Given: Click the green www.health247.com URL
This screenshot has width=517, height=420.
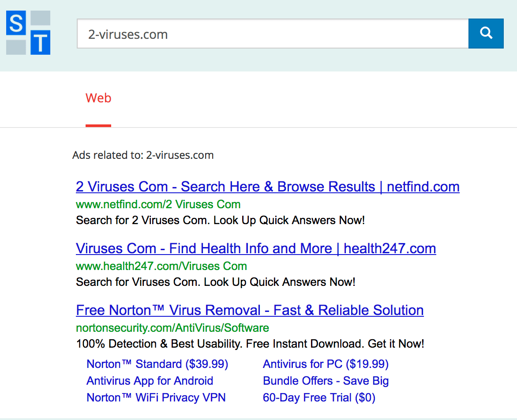Looking at the screenshot, I should (x=161, y=266).
